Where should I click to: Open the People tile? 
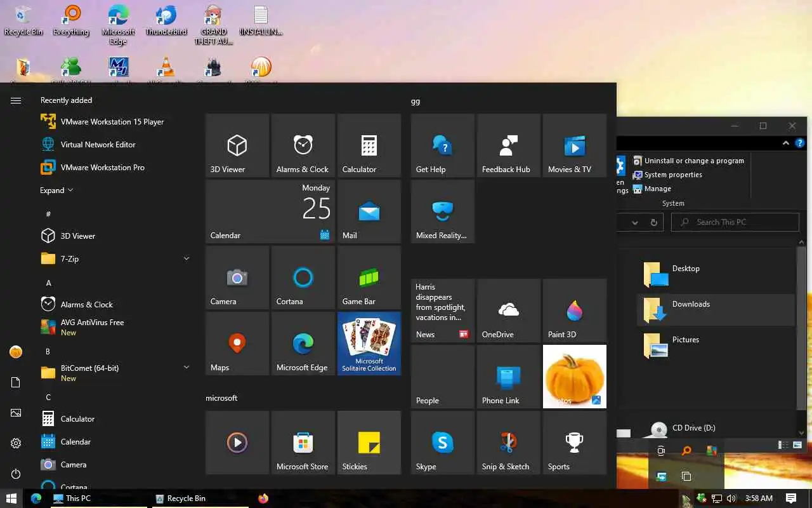pos(443,377)
